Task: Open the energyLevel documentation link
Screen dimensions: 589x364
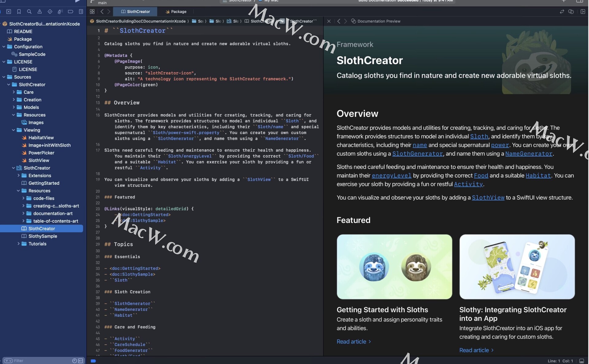Action: pyautogui.click(x=391, y=176)
